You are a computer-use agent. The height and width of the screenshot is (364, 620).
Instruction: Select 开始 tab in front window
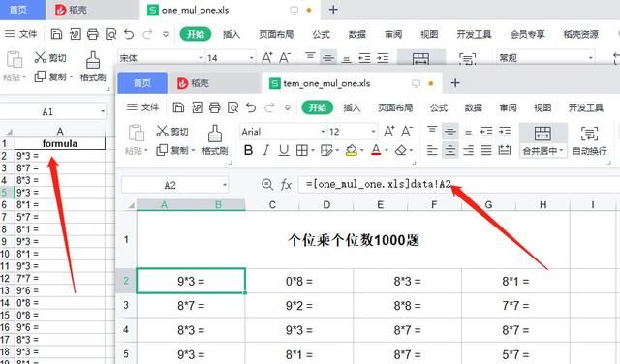coord(317,107)
